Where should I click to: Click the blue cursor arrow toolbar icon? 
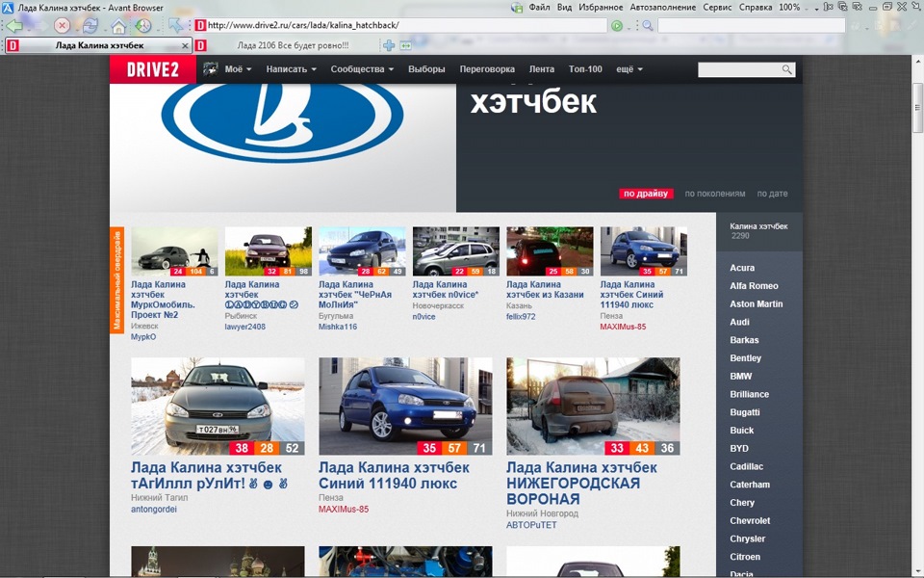pyautogui.click(x=175, y=25)
